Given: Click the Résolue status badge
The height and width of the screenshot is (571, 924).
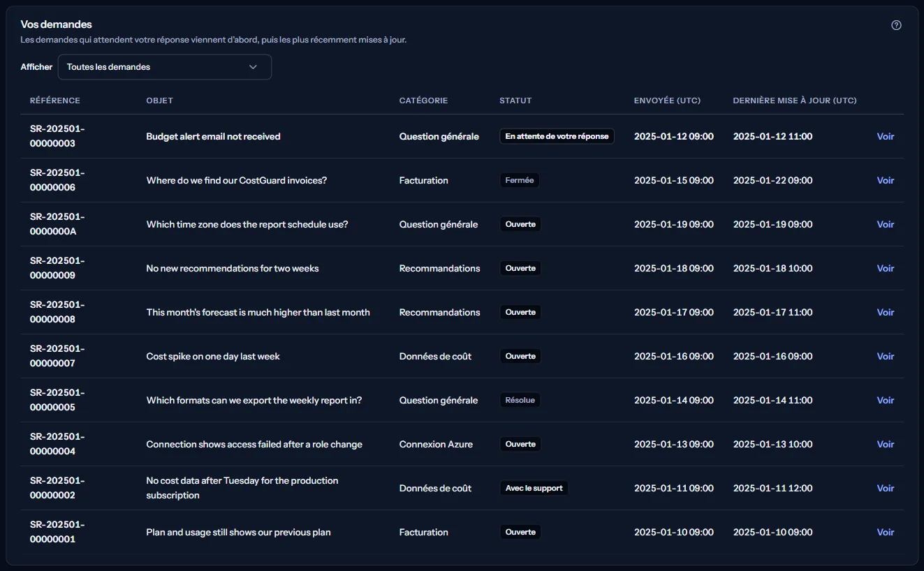Looking at the screenshot, I should [520, 401].
